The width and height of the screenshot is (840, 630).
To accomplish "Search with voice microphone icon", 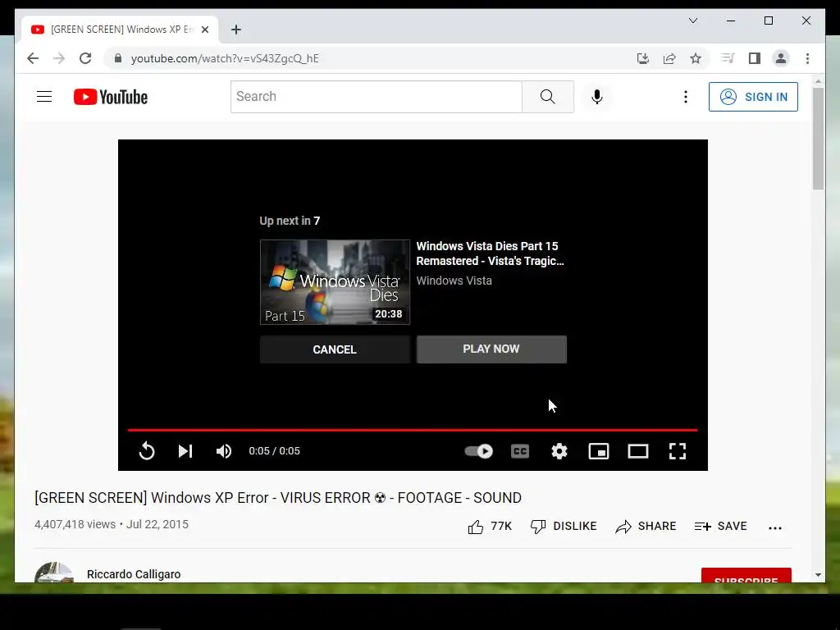I will [597, 97].
